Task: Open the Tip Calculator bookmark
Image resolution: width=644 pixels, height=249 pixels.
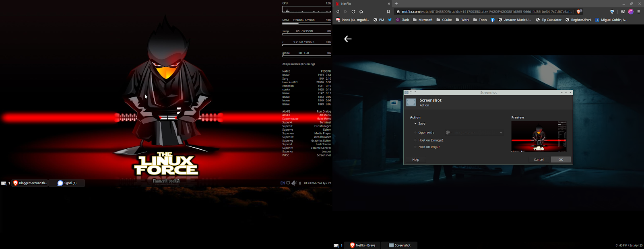Action: [x=549, y=20]
